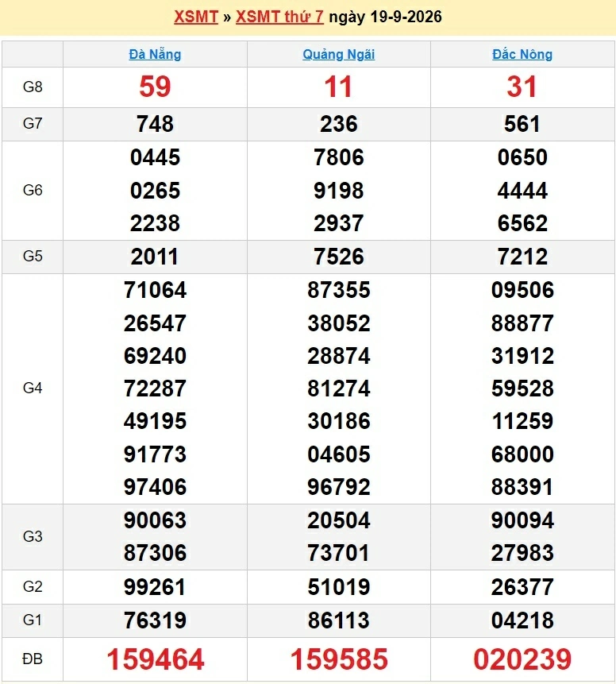Select G4 value 31912
This screenshot has height=684, width=616.
[x=522, y=356]
